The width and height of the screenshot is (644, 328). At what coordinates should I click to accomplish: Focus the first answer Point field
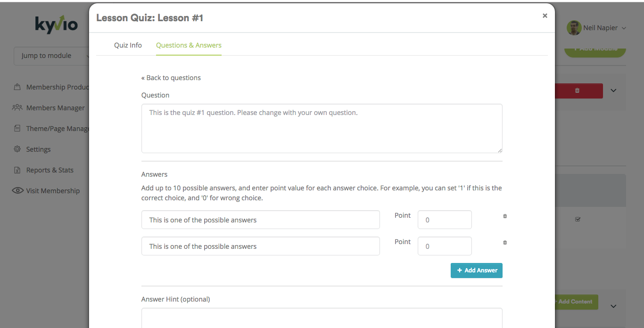coord(445,220)
